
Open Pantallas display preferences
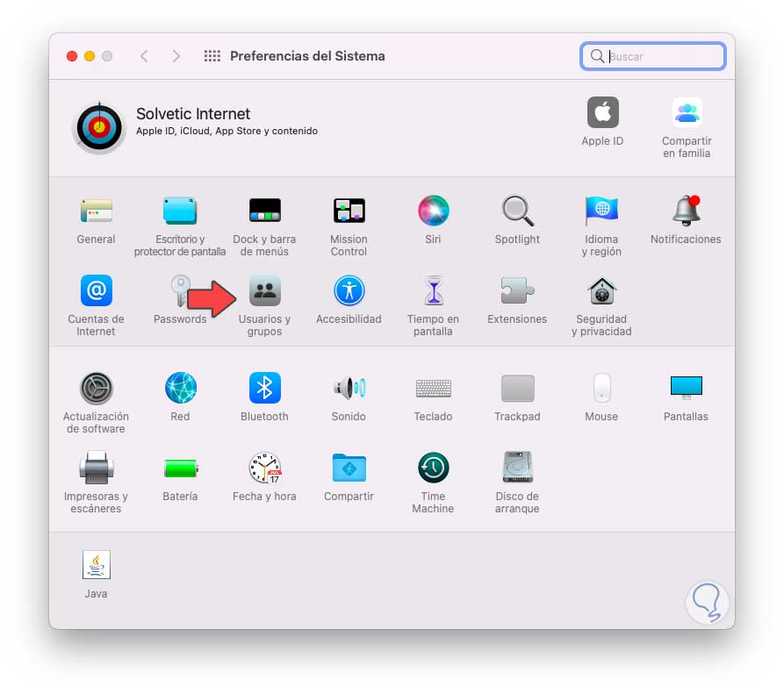686,388
